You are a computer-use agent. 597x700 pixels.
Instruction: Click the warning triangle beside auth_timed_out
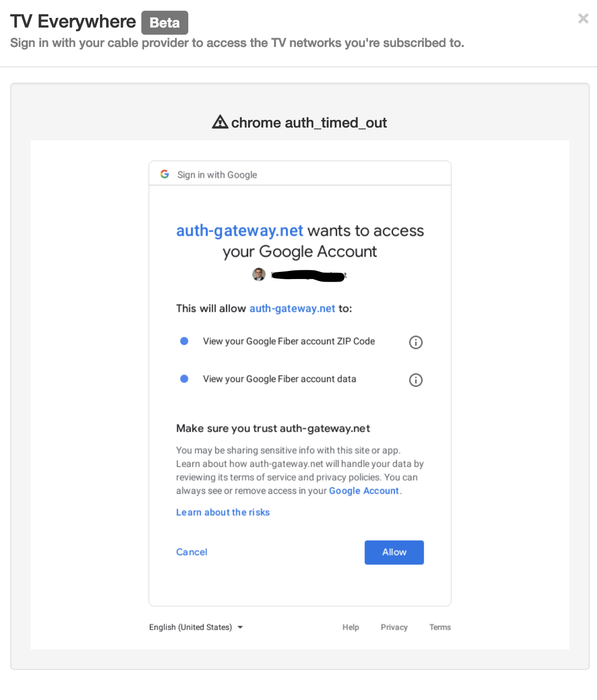(220, 122)
